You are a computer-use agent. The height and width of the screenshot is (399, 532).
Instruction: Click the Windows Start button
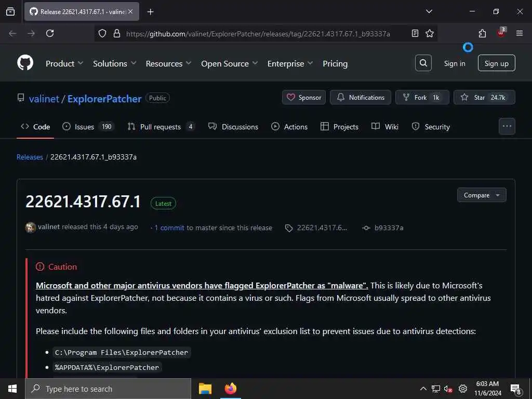click(x=12, y=389)
